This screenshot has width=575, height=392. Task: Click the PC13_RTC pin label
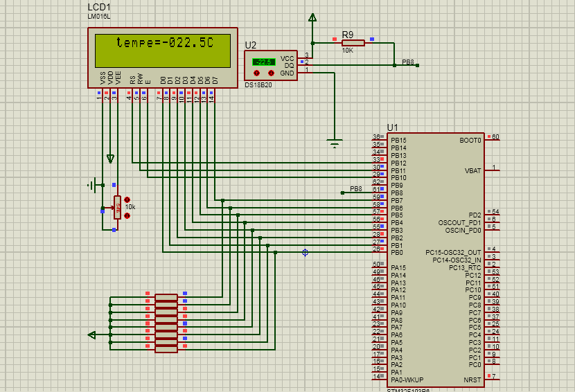click(x=465, y=268)
